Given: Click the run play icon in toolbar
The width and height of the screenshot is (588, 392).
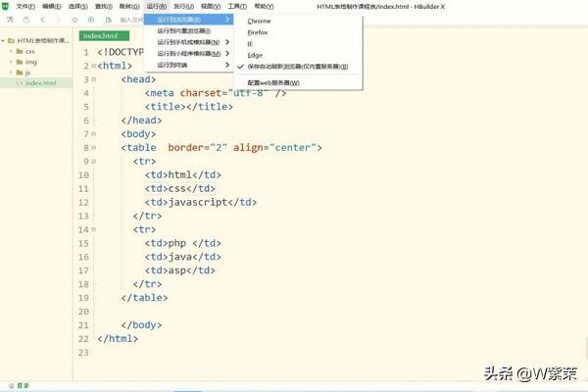Looking at the screenshot, I should point(91,20).
